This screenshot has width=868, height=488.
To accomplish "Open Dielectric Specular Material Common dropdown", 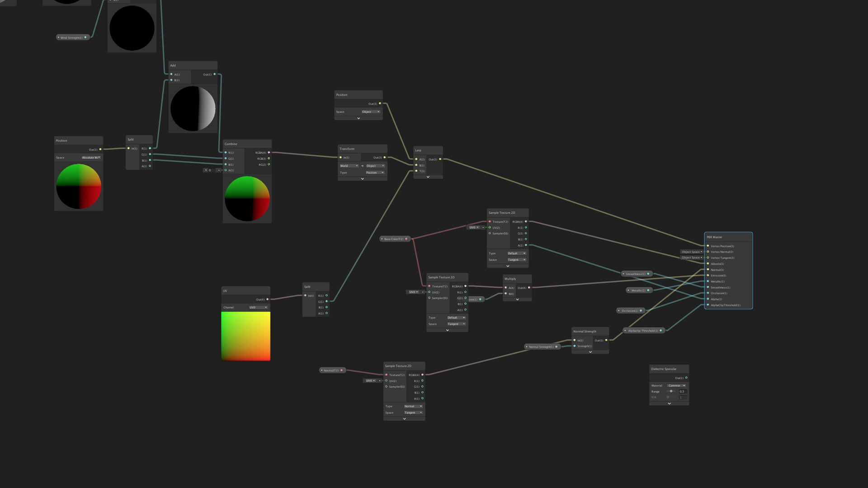I will (677, 385).
